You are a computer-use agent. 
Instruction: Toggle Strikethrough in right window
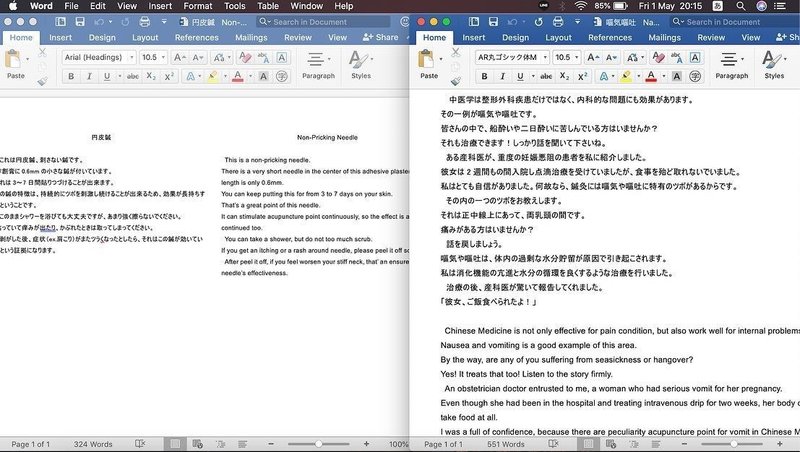(546, 77)
